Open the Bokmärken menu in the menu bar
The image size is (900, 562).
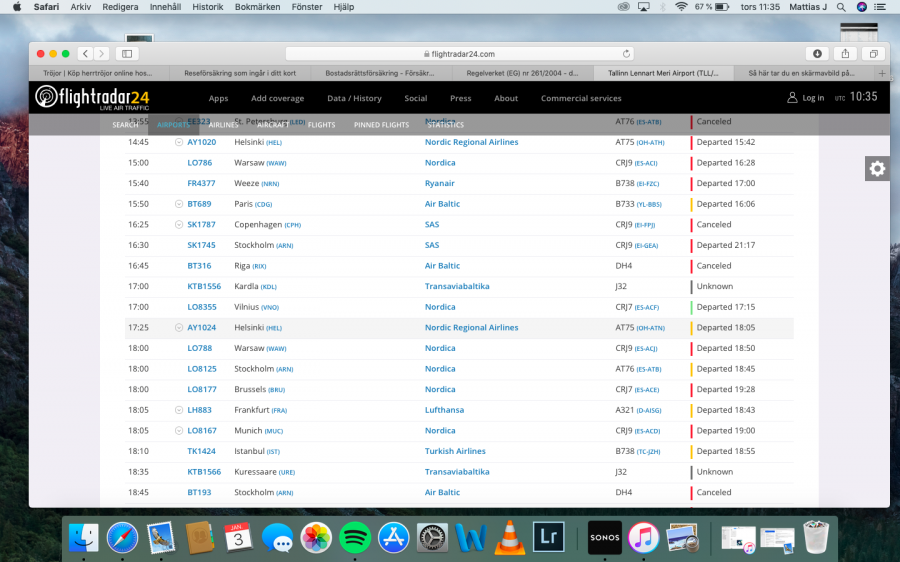coord(257,7)
